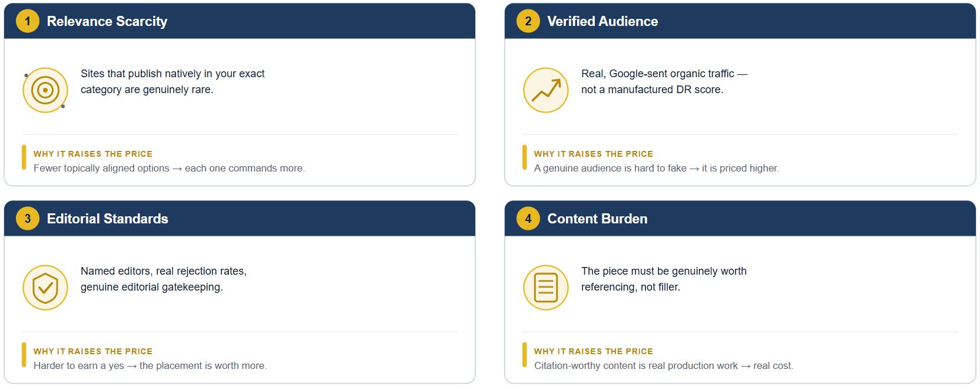The image size is (980, 389).
Task: Click the rising trend arrow icon in Verified Audience
Action: [546, 90]
